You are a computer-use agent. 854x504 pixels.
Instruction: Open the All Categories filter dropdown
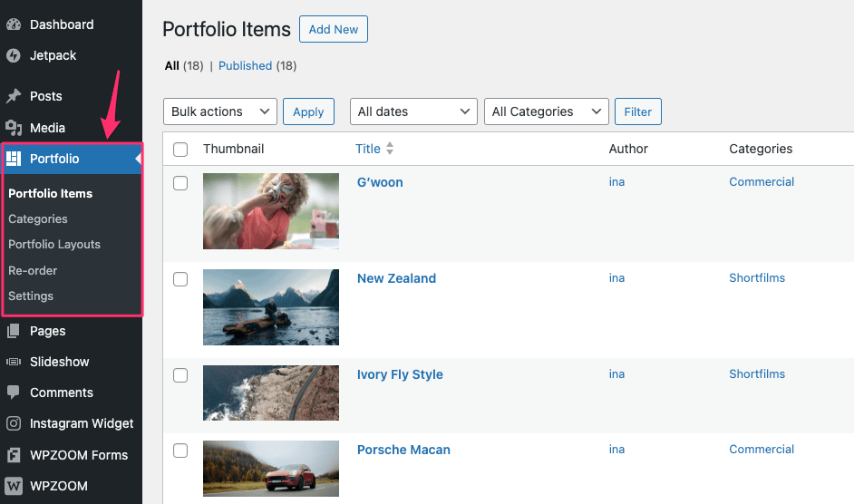[546, 111]
